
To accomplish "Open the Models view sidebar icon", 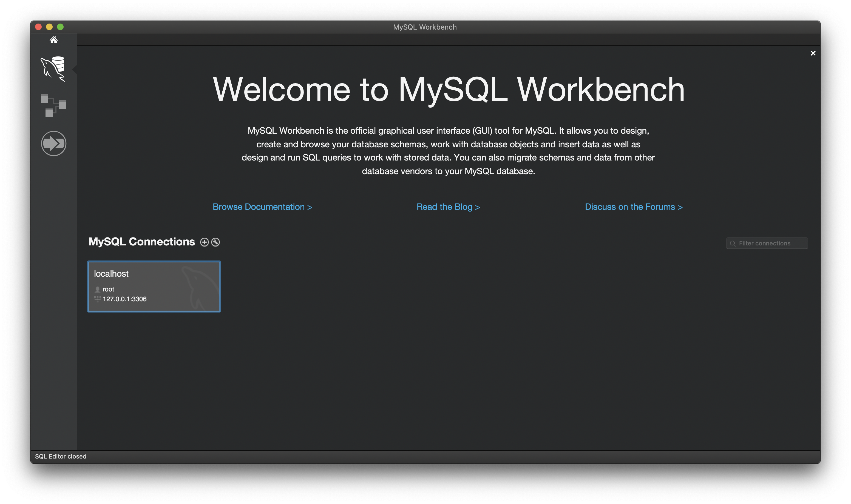I will pyautogui.click(x=53, y=106).
